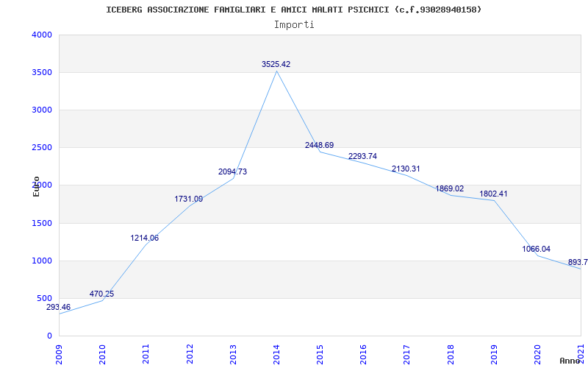
Task: Click the 1731.09 value label
Action: click(189, 199)
